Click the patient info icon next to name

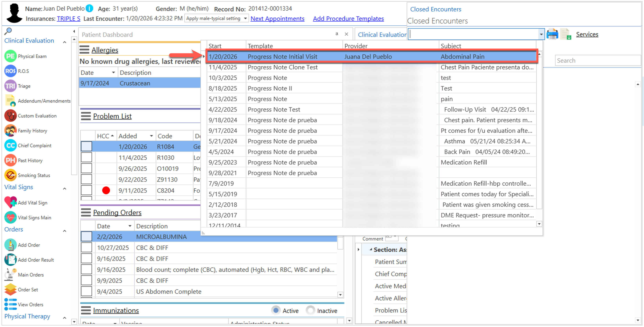(89, 8)
